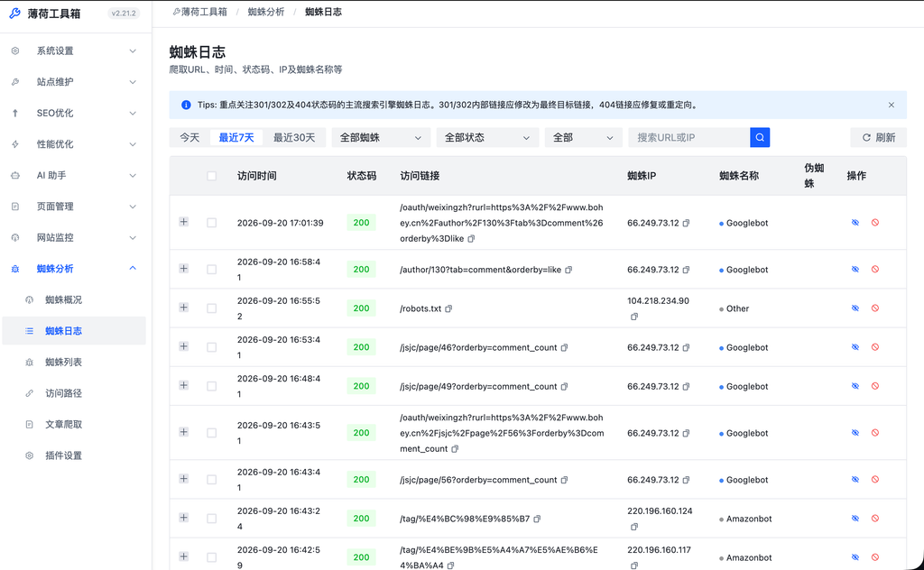This screenshot has height=570, width=924.
Task: Click the 蜘蛛概况 sidebar icon
Action: (30, 299)
